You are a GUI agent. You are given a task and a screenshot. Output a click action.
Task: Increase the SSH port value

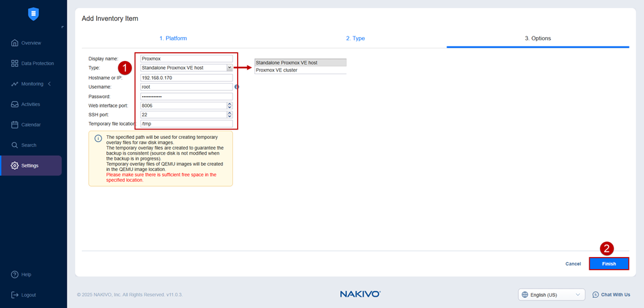coord(230,113)
